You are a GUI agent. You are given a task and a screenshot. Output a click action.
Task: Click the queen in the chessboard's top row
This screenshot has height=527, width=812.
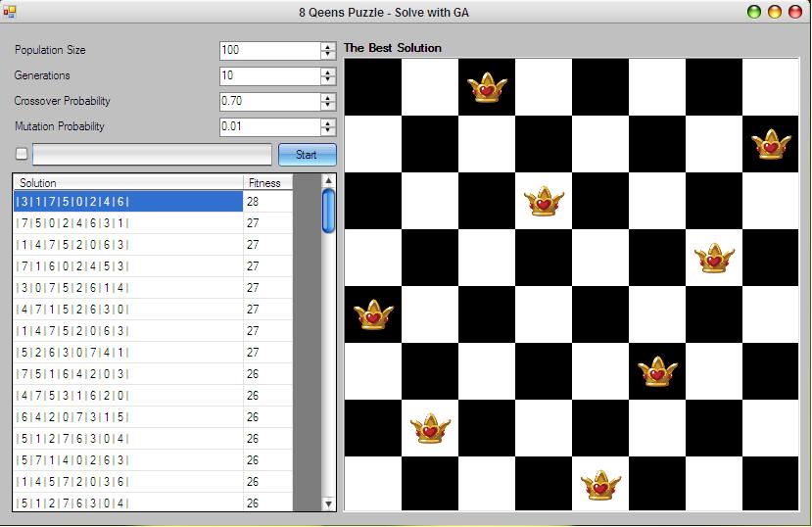click(487, 87)
